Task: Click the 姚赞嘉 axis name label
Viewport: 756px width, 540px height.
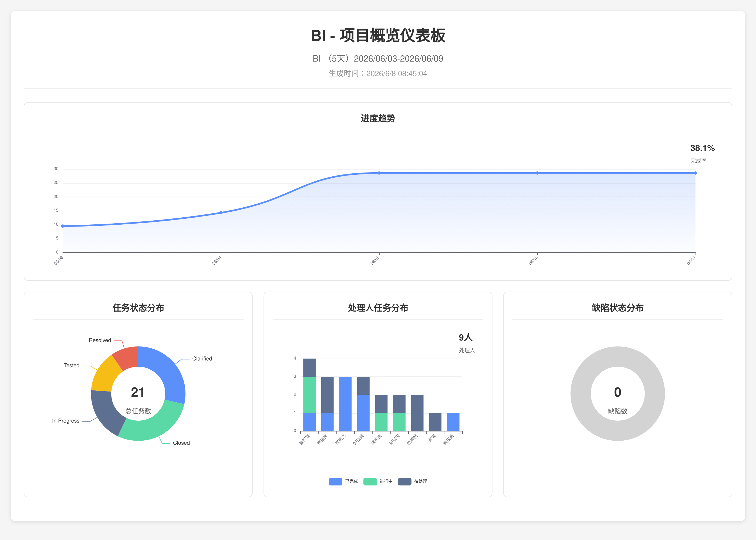Action: point(376,439)
